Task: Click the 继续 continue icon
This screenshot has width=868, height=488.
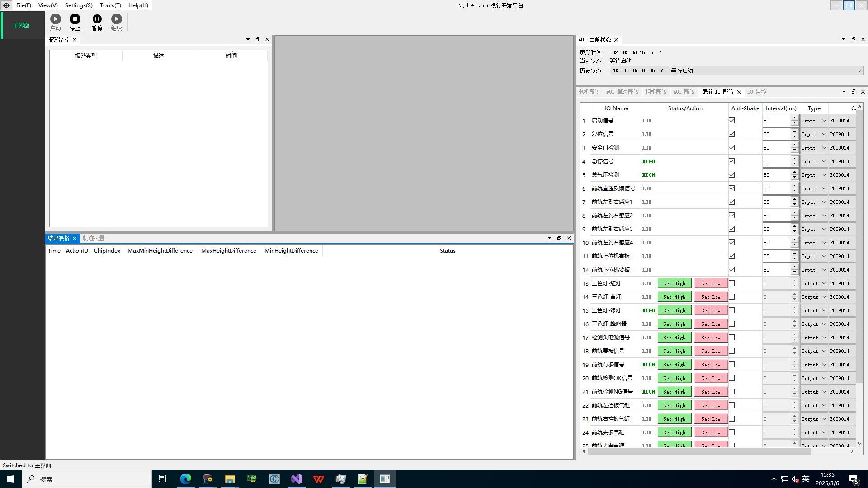Action: [117, 19]
